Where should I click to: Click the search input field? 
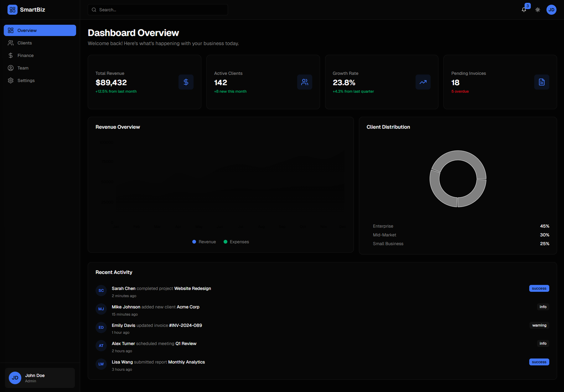click(x=158, y=9)
